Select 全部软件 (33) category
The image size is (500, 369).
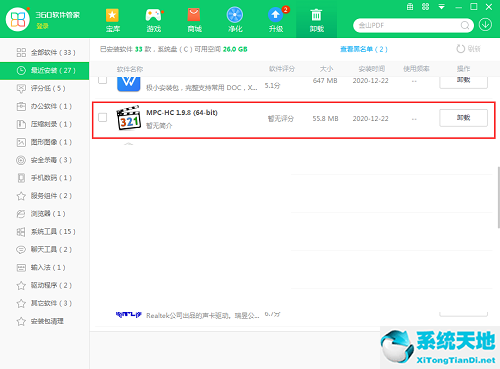click(45, 52)
